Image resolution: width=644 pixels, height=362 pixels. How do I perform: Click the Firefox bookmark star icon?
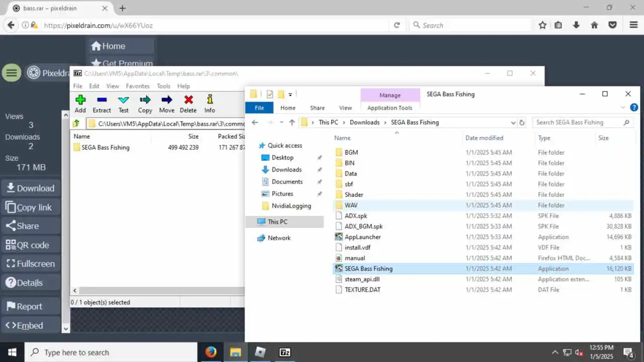click(x=542, y=25)
